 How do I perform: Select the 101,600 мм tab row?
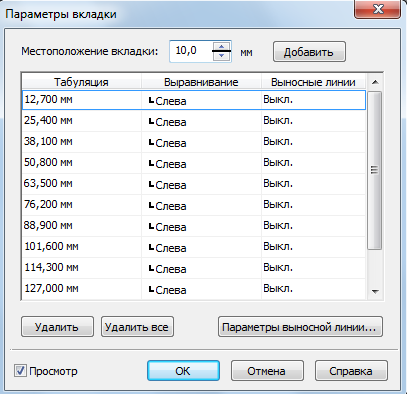click(194, 246)
